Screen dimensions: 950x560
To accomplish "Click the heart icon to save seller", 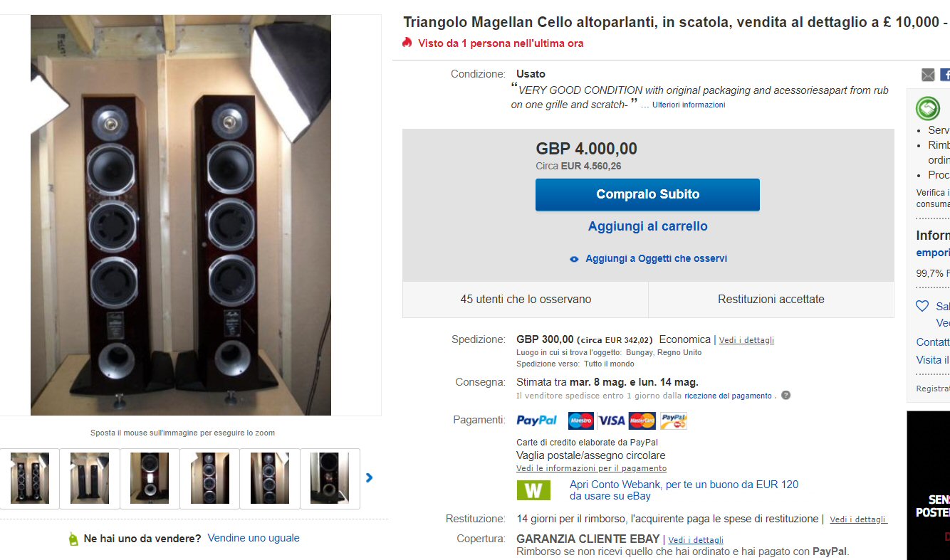I will (x=922, y=306).
